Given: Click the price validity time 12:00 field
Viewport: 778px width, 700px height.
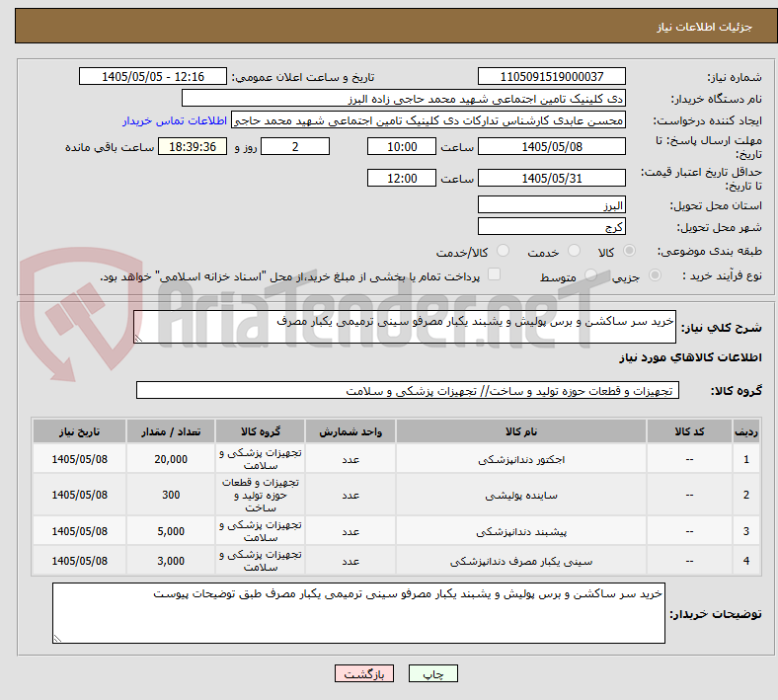Looking at the screenshot, I should click(x=402, y=178).
